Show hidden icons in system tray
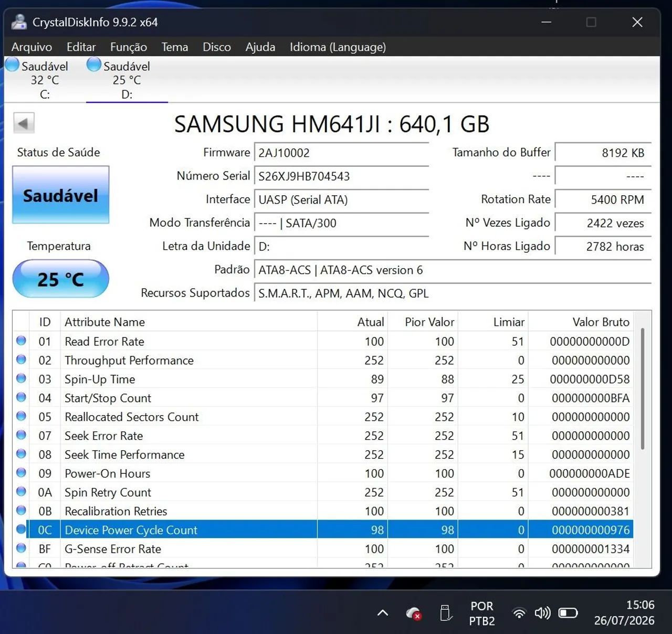 point(383,612)
